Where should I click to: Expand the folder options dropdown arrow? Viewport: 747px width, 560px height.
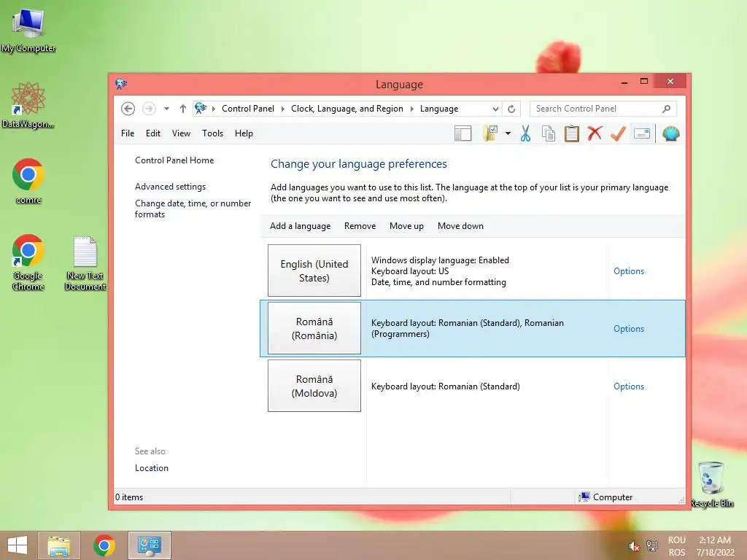[x=508, y=134]
